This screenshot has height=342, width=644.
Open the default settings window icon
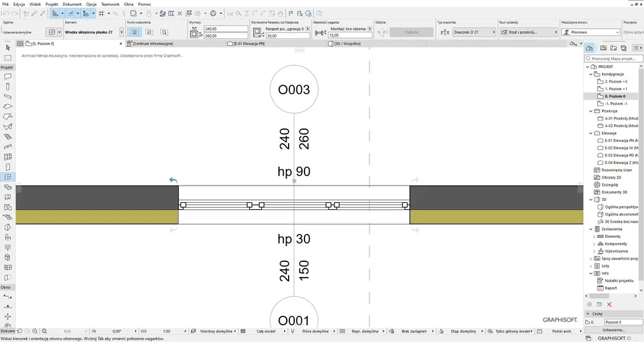(51, 32)
